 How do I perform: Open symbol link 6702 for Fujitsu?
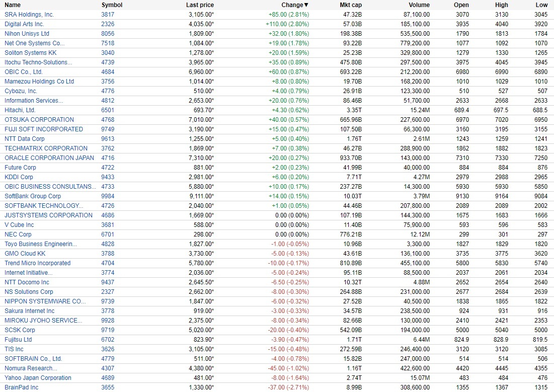[x=108, y=340]
